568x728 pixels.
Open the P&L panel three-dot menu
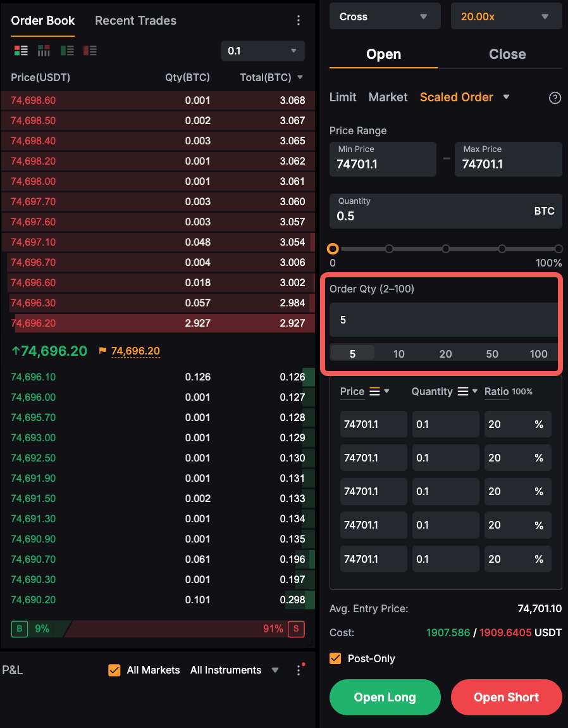coord(299,670)
